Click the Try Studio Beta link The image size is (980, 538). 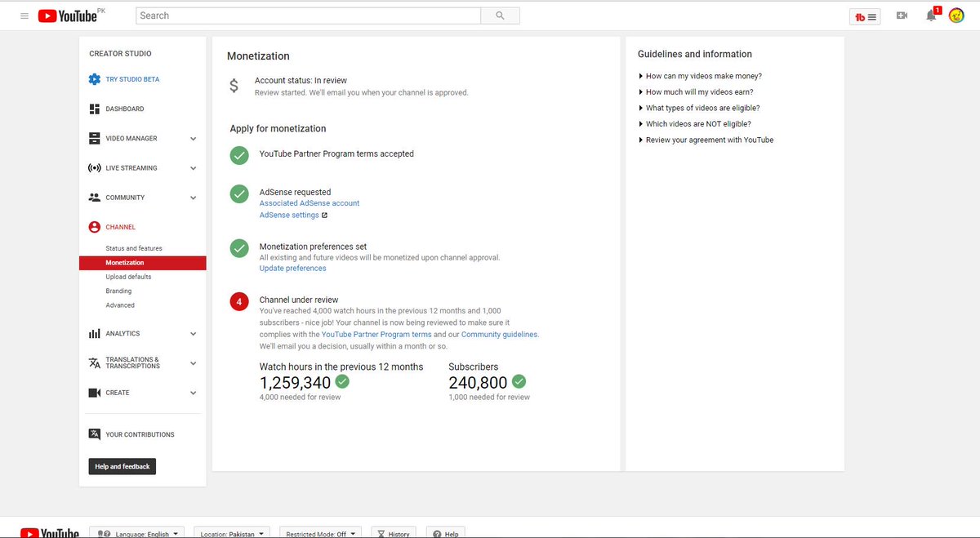coord(132,79)
